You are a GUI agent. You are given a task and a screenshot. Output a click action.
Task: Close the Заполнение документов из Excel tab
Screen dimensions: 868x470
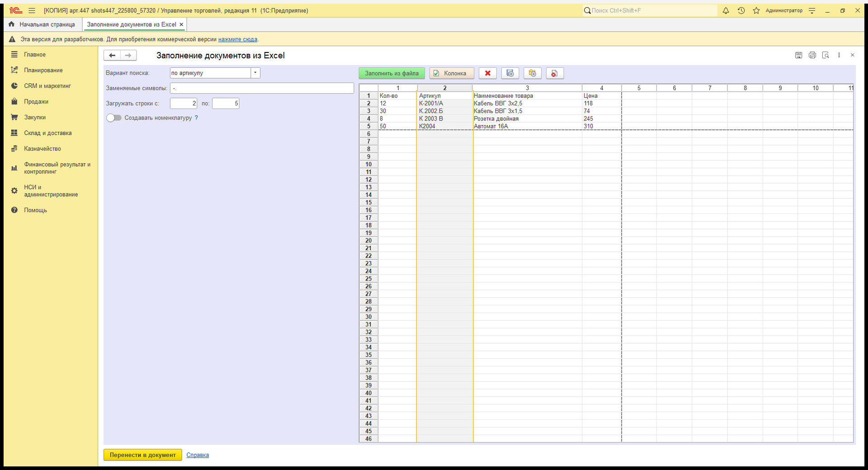point(181,24)
